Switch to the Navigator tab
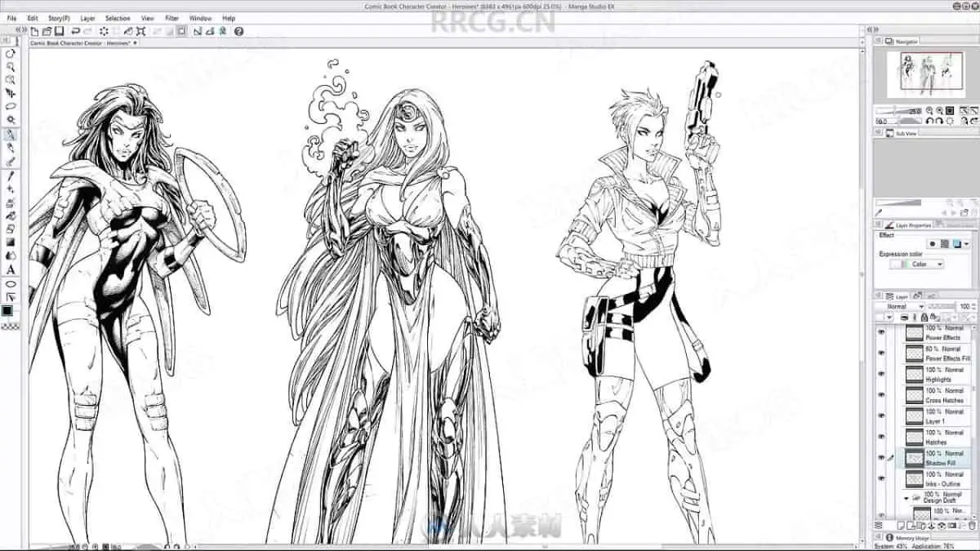 coord(902,41)
